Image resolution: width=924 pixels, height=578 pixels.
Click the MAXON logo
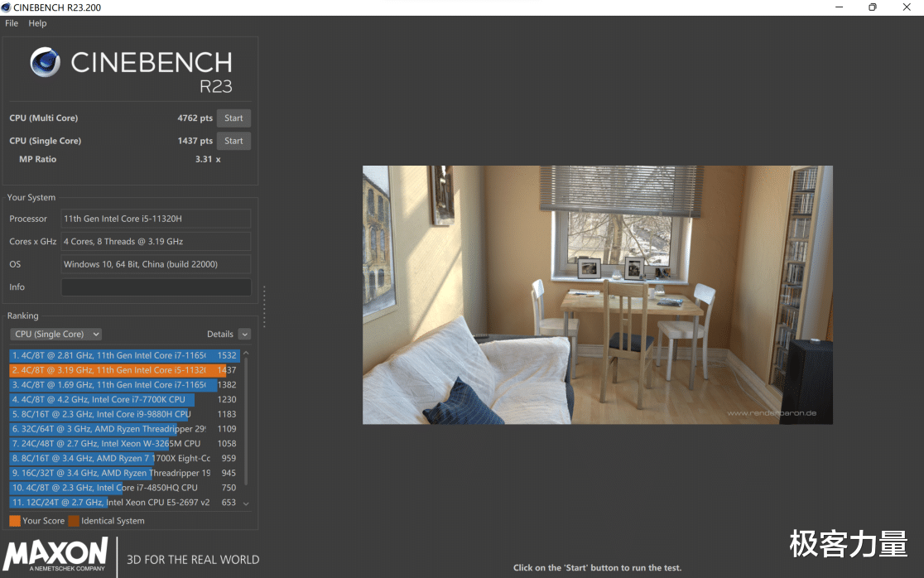[x=55, y=554]
